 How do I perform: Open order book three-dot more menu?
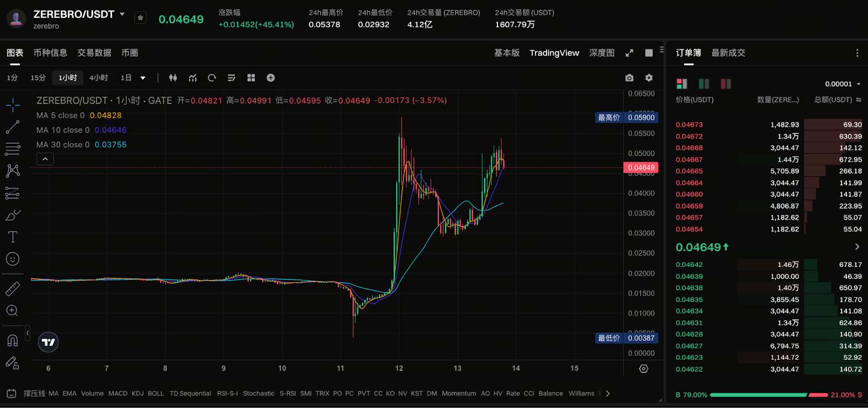click(857, 53)
